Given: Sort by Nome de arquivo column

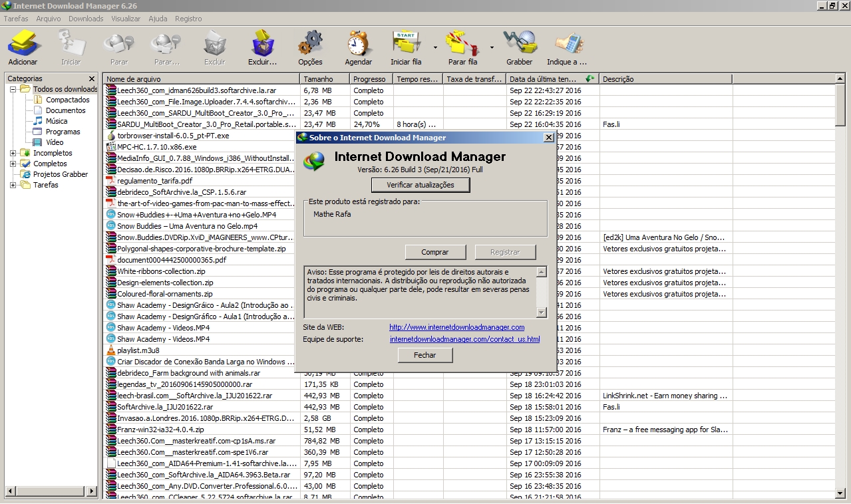Looking at the screenshot, I should tap(202, 79).
